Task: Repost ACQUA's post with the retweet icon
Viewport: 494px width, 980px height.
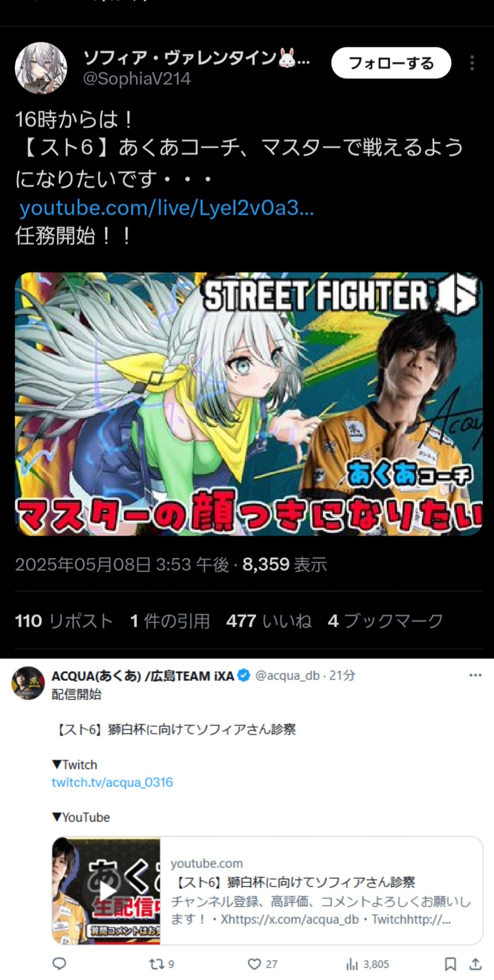Action: [156, 964]
